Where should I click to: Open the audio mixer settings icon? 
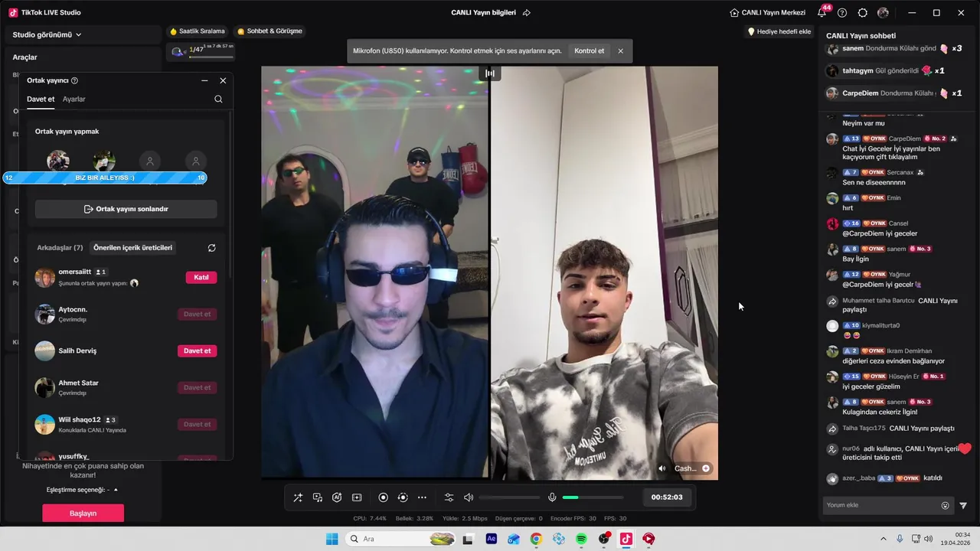click(449, 497)
